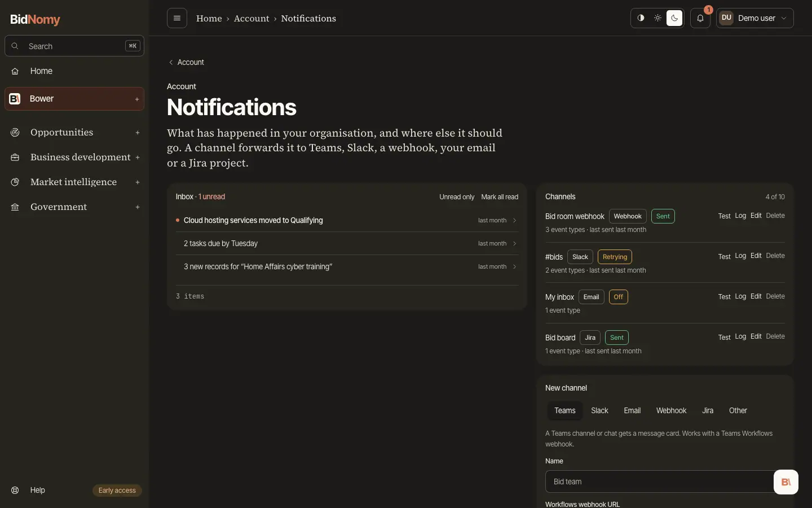Edit the My inbox channel
This screenshot has width=812, height=508.
pos(756,296)
